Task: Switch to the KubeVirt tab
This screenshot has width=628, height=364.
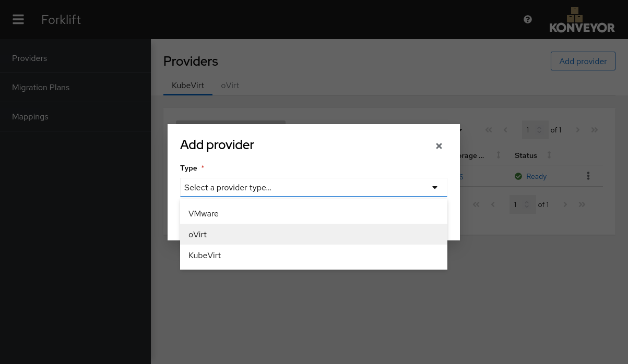Action: coord(188,85)
